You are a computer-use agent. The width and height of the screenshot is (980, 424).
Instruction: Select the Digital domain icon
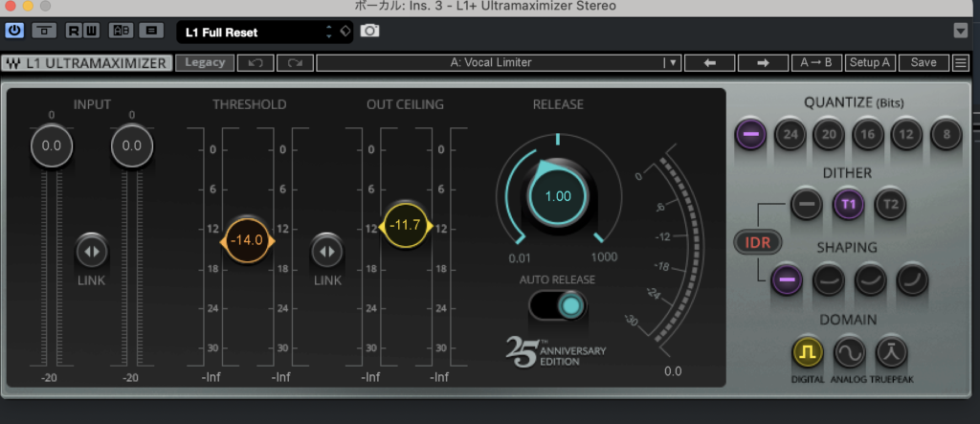[x=807, y=352]
